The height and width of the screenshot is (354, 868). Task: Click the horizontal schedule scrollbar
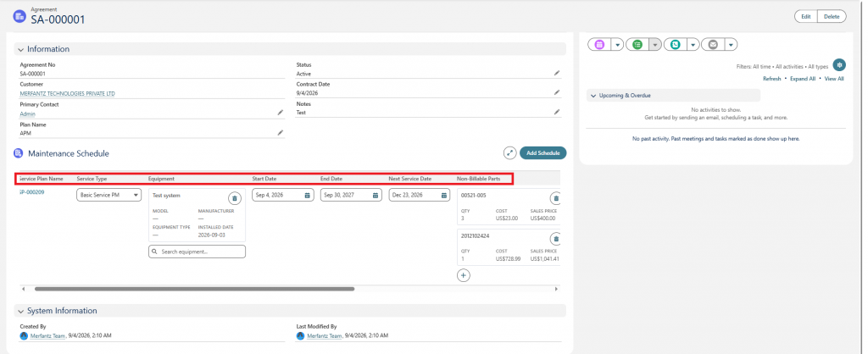(x=194, y=289)
